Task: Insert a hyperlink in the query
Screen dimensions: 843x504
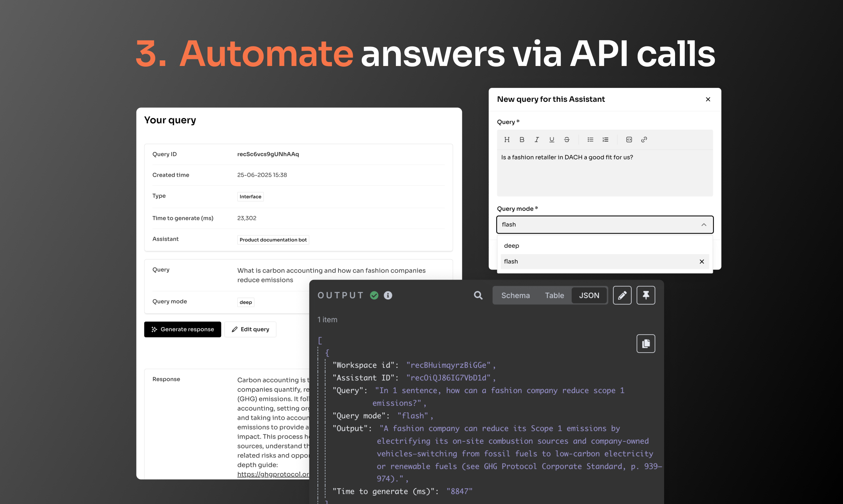Action: point(644,140)
